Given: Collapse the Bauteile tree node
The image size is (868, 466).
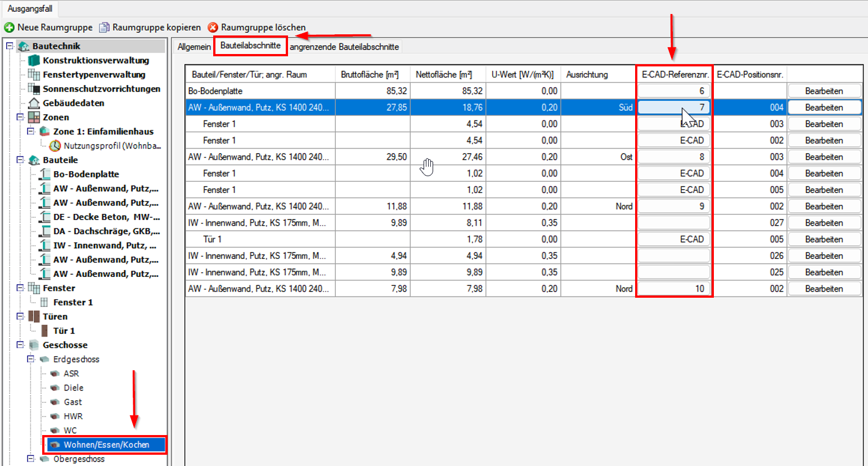Looking at the screenshot, I should [x=20, y=160].
